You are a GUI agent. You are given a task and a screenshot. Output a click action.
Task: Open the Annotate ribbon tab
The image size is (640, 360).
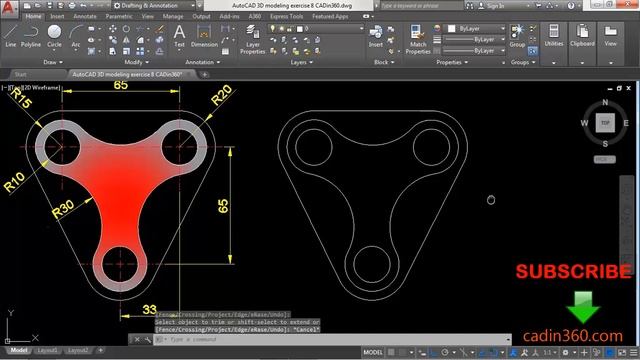85,16
